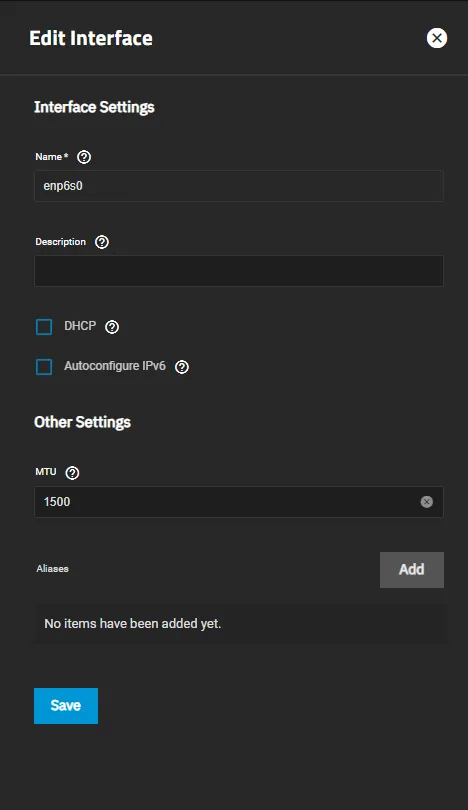Show MTU help tooltip
Screen dimensions: 468x810
coord(72,473)
